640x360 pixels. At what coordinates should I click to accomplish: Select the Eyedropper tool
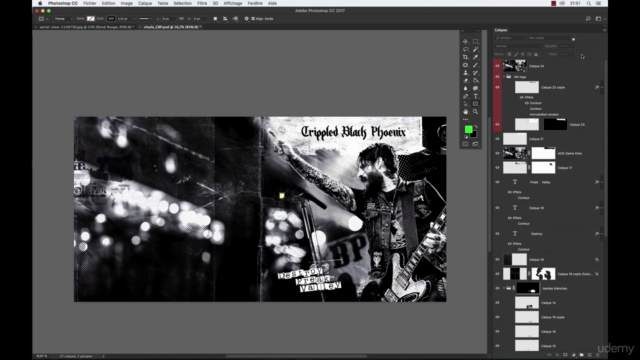(476, 57)
